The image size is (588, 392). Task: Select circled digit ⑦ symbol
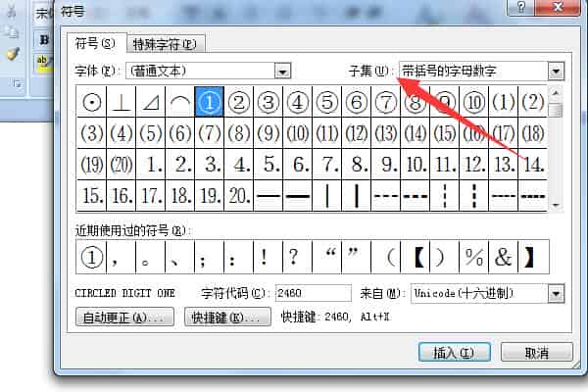(386, 102)
